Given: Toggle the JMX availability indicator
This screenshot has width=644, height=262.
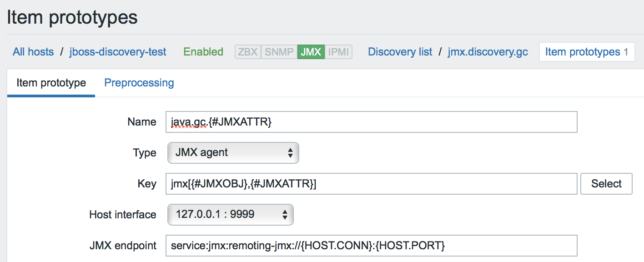Looking at the screenshot, I should [311, 51].
